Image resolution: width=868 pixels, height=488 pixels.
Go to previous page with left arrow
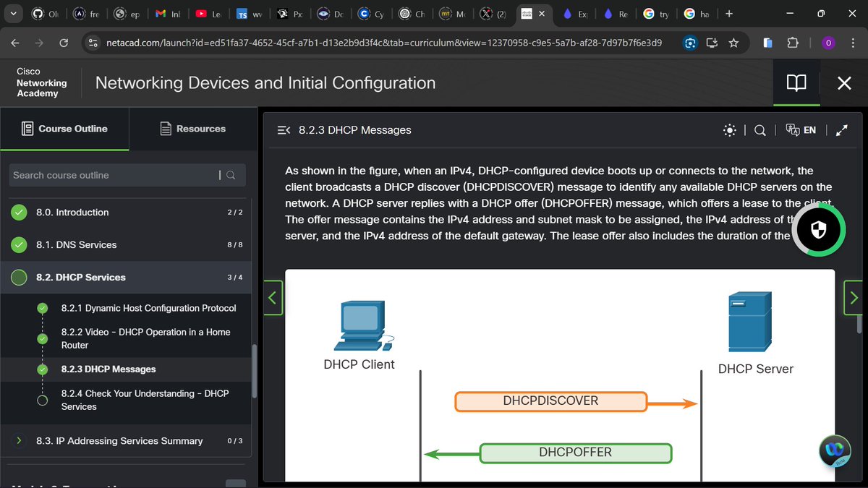pos(273,297)
